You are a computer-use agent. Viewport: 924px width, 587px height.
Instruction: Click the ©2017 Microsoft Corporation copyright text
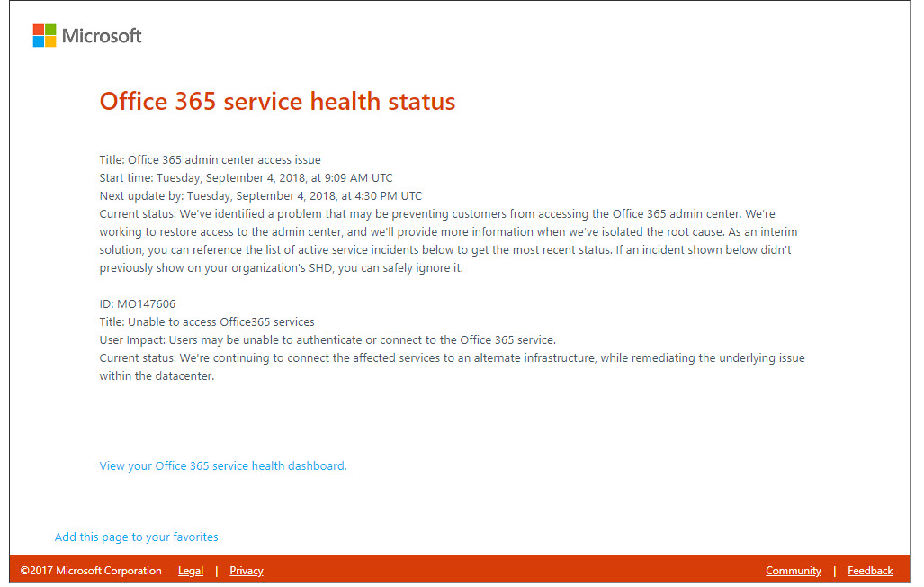(91, 571)
